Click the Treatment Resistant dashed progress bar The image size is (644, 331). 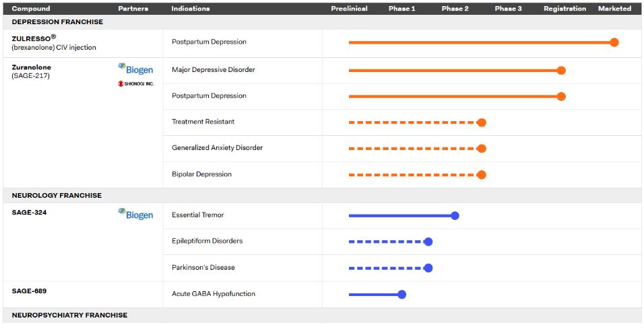tap(412, 122)
